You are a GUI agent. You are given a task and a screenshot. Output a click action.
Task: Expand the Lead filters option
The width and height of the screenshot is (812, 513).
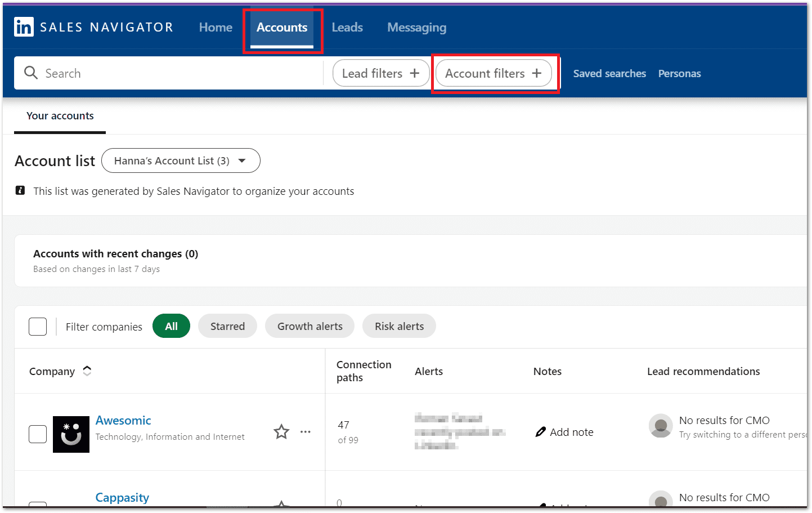381,74
